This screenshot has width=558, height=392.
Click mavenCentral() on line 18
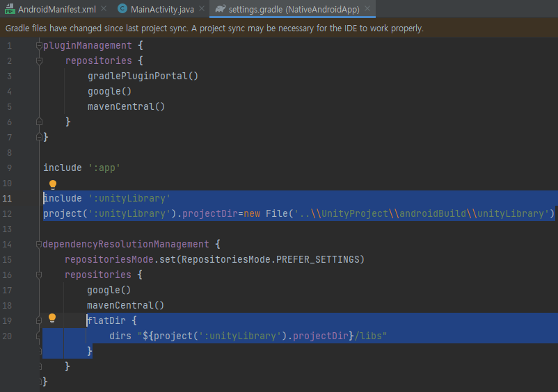click(126, 305)
